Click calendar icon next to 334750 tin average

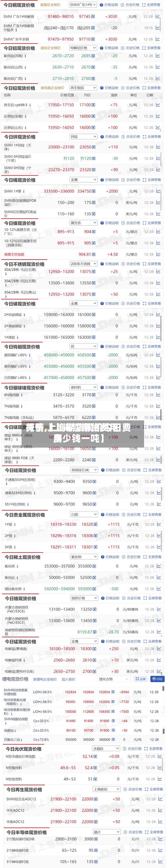click(x=94, y=191)
